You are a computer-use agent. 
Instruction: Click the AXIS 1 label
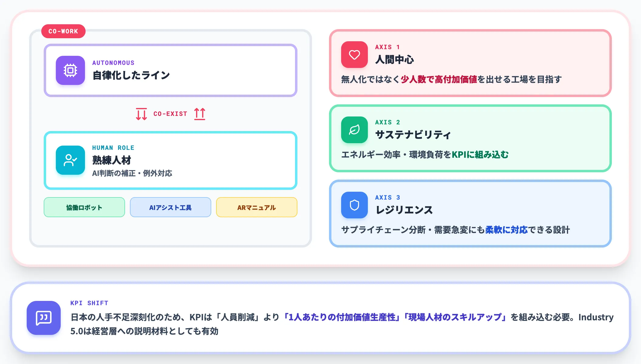pyautogui.click(x=388, y=47)
